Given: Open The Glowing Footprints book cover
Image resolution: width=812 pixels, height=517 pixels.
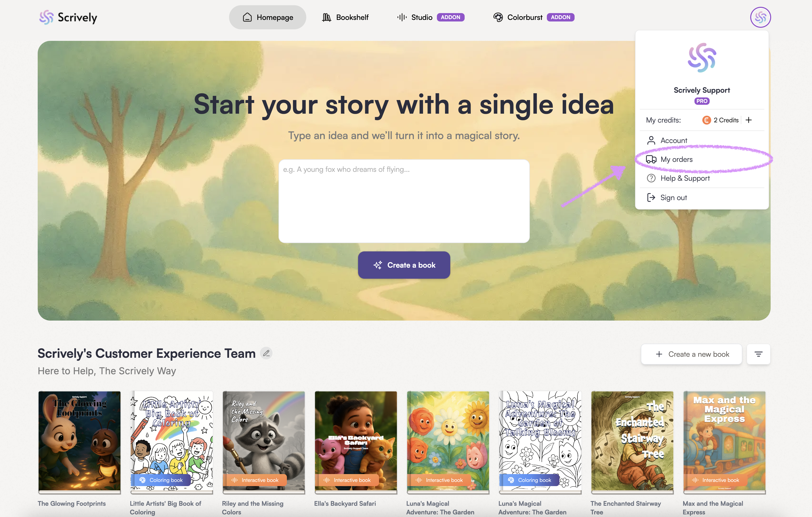Looking at the screenshot, I should (x=79, y=442).
